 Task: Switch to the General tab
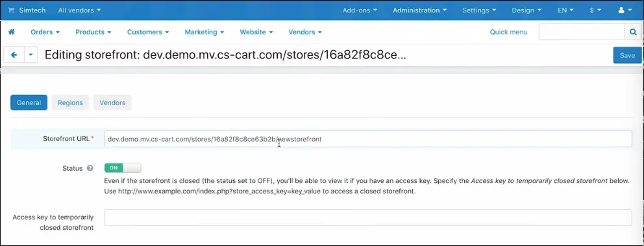tap(29, 103)
